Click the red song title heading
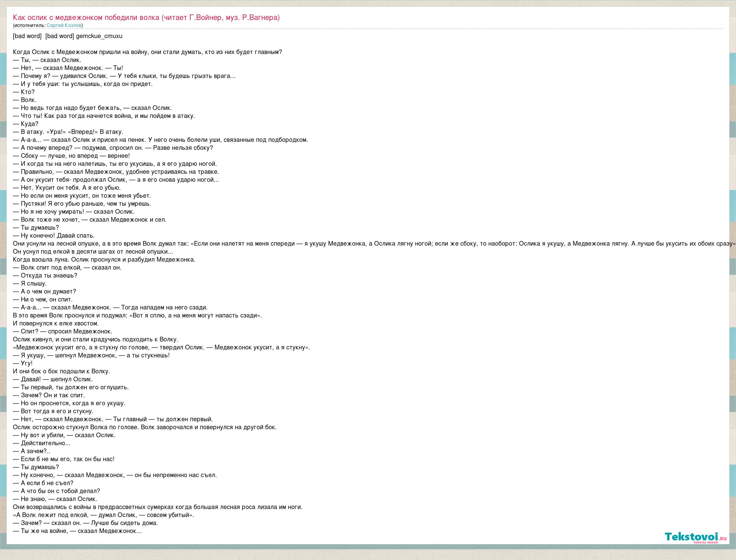The width and height of the screenshot is (736, 560). pos(146,18)
